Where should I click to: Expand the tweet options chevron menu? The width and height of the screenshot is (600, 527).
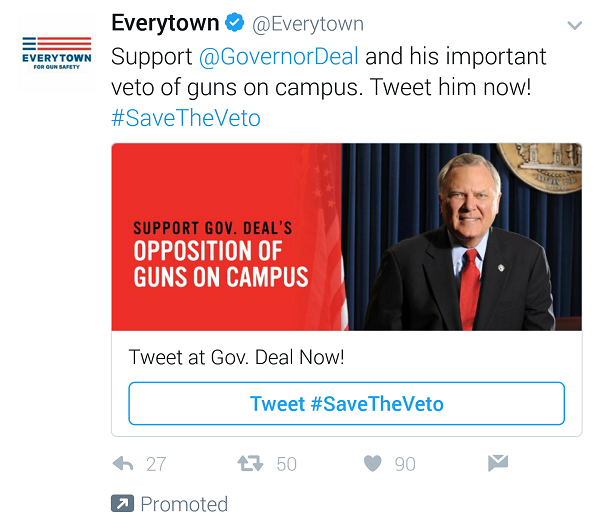574,25
